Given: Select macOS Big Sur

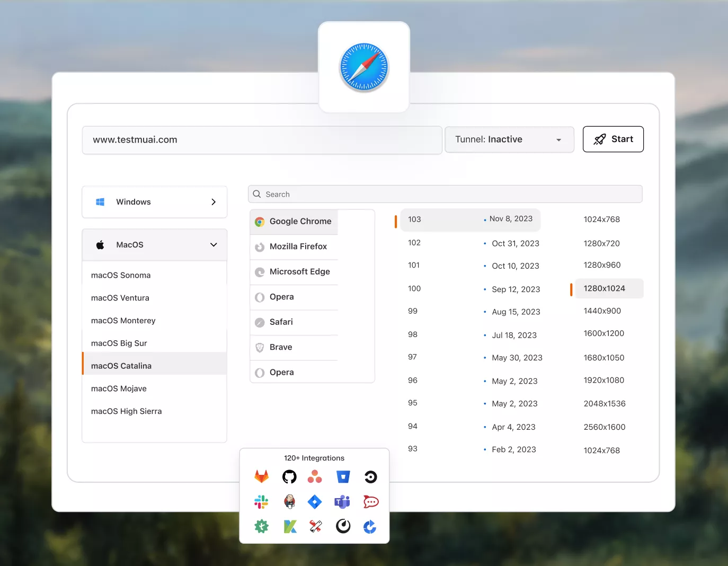Looking at the screenshot, I should pos(155,343).
